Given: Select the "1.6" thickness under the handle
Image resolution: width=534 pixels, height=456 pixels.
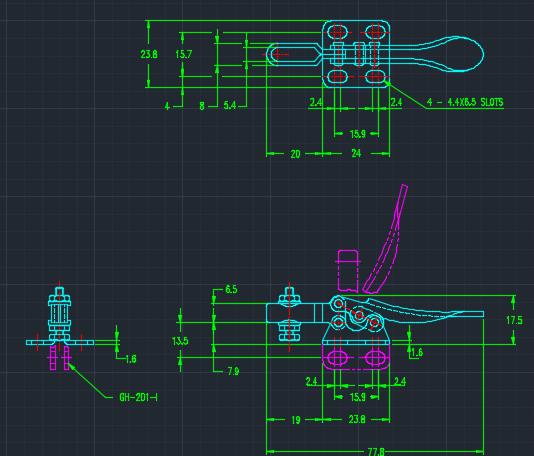Looking at the screenshot, I should point(417,352).
